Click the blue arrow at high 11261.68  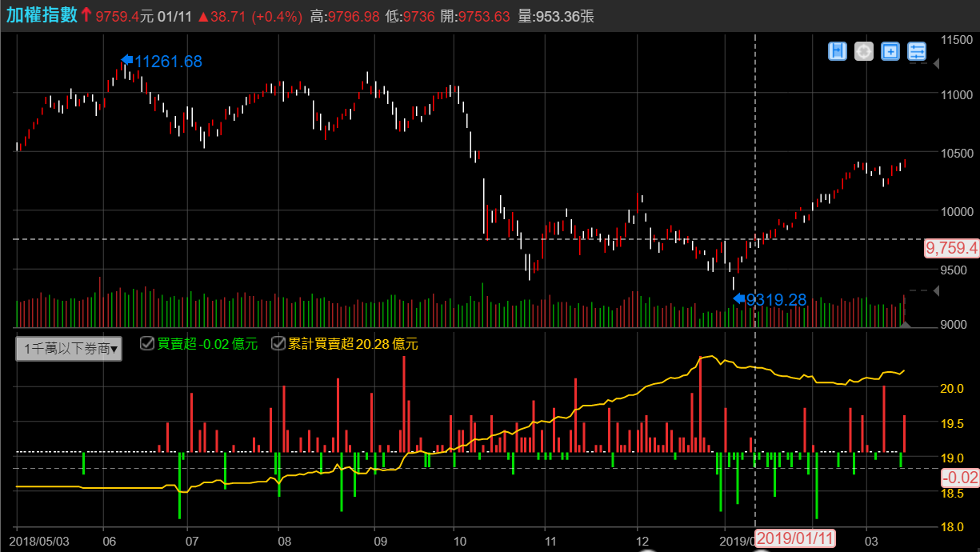(126, 60)
